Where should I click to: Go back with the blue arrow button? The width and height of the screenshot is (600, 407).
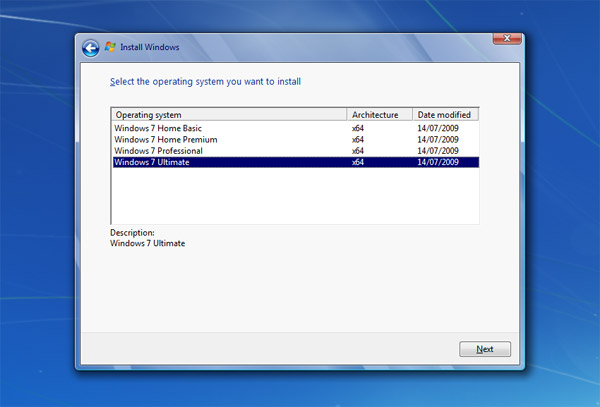[x=91, y=49]
